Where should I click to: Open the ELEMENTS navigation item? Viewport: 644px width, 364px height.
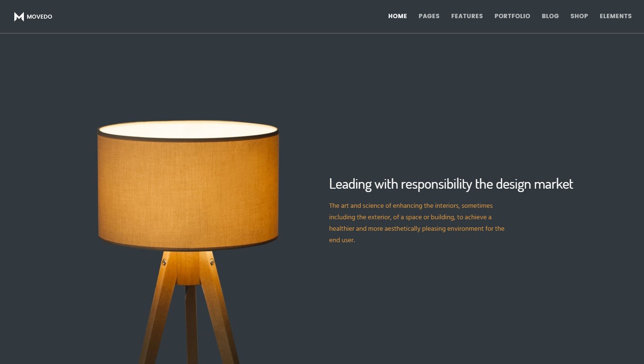pyautogui.click(x=616, y=16)
